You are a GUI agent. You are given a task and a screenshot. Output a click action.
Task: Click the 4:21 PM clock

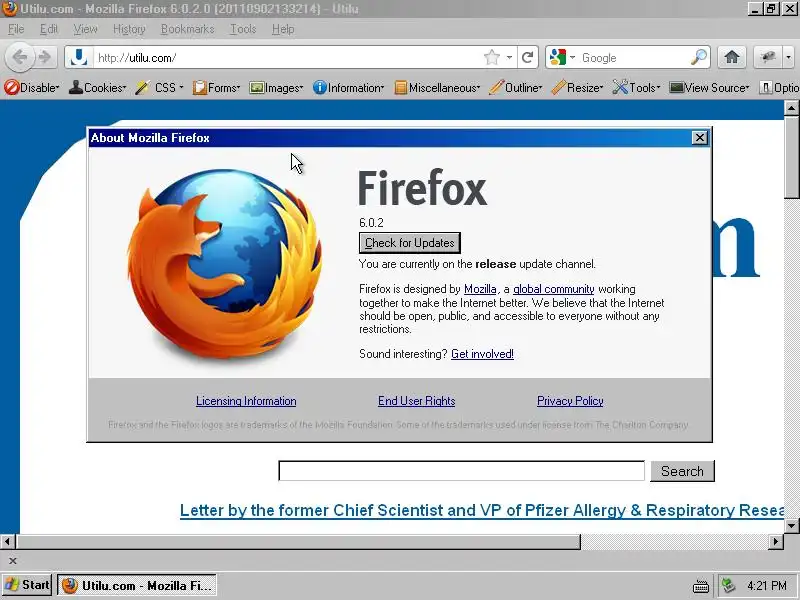(766, 585)
